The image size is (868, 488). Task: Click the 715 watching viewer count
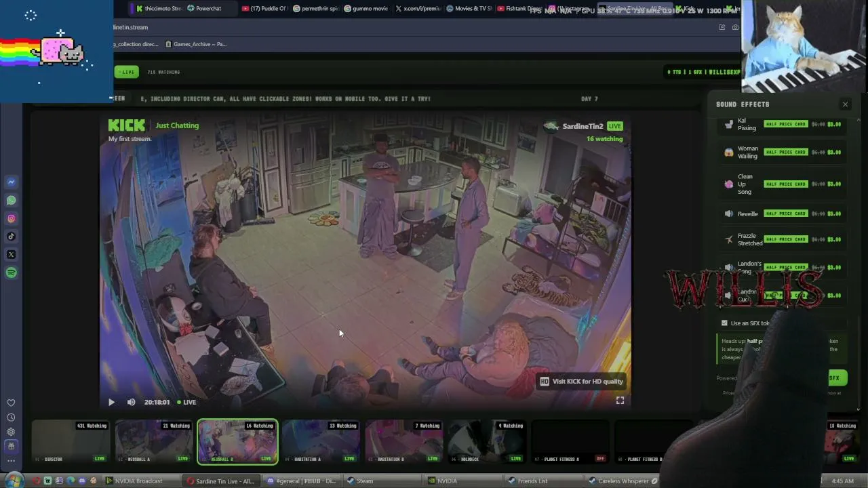[x=163, y=72]
